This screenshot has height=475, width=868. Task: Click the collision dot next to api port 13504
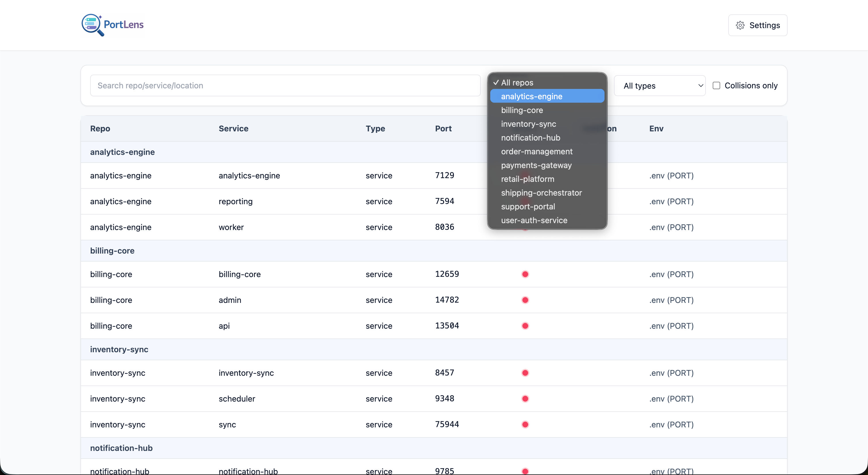click(x=525, y=326)
